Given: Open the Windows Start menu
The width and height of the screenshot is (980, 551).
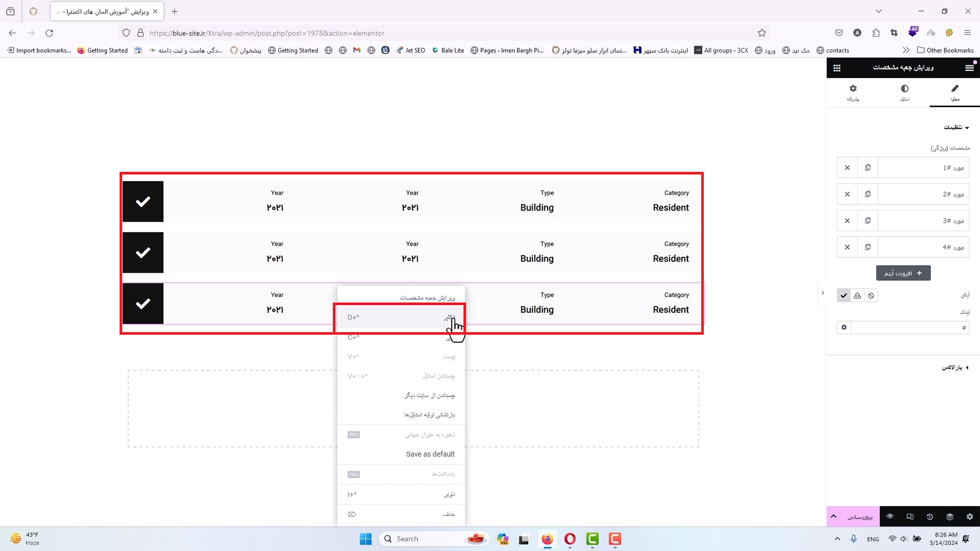Looking at the screenshot, I should [x=366, y=539].
